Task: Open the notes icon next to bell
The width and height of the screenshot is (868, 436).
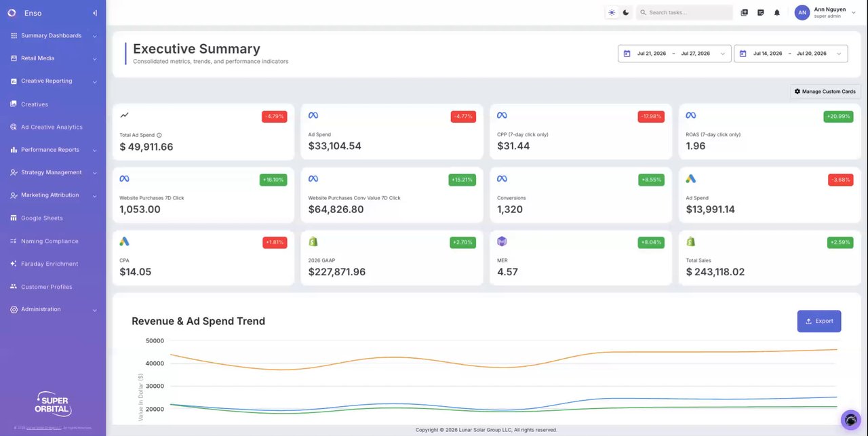Action: tap(761, 12)
